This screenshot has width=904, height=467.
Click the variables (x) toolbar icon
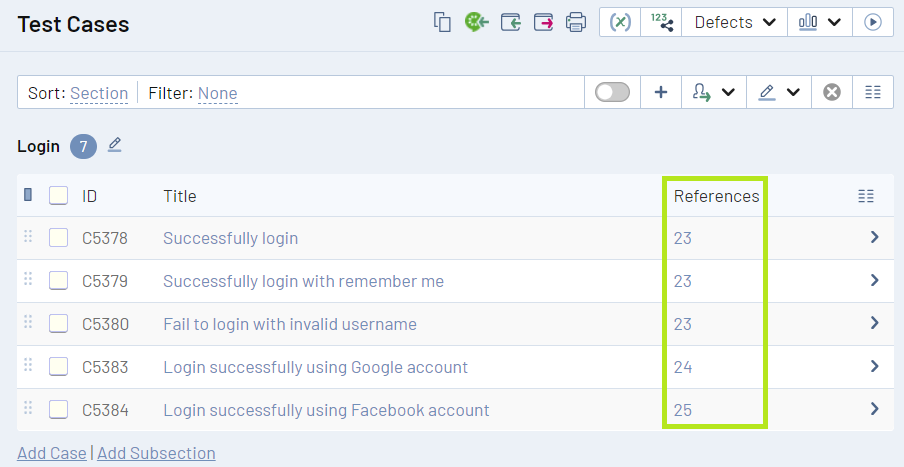[x=620, y=22]
